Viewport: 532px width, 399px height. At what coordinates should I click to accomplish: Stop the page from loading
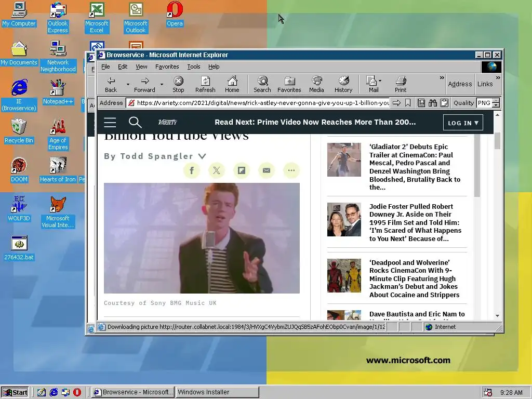179,84
